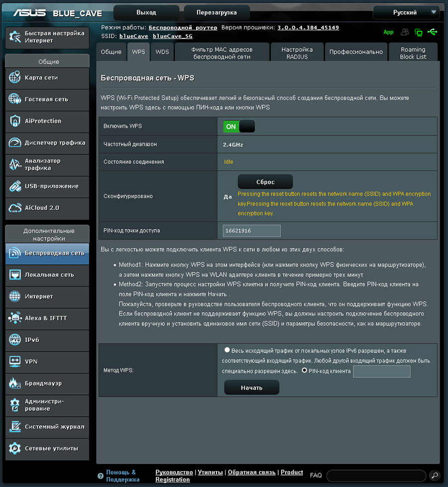The image size is (448, 487).
Task: Switch to the Настройка RADIUS tab
Action: pos(297,52)
